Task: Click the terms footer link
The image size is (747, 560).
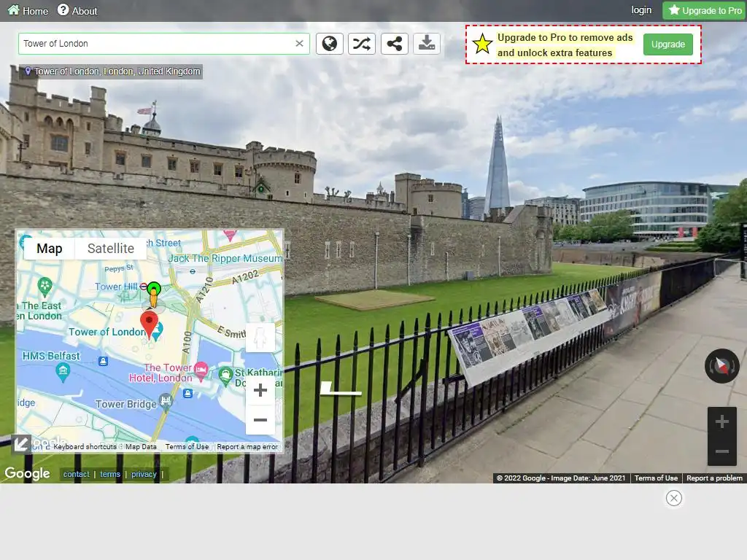Action: click(x=110, y=474)
